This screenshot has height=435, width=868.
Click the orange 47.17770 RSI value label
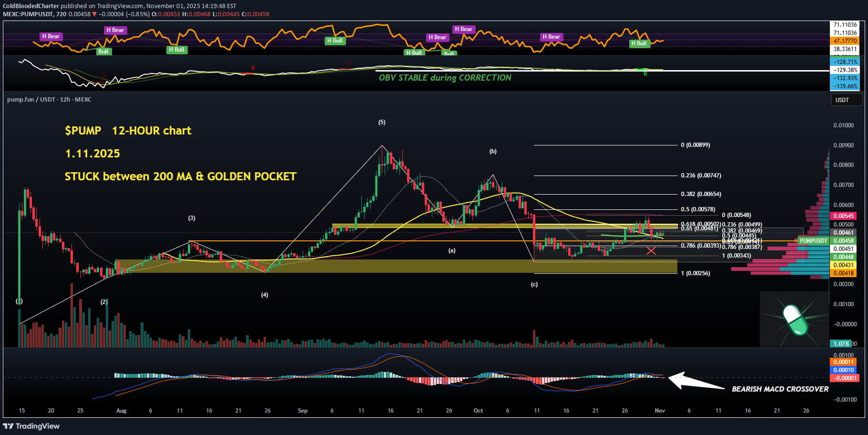pos(845,41)
